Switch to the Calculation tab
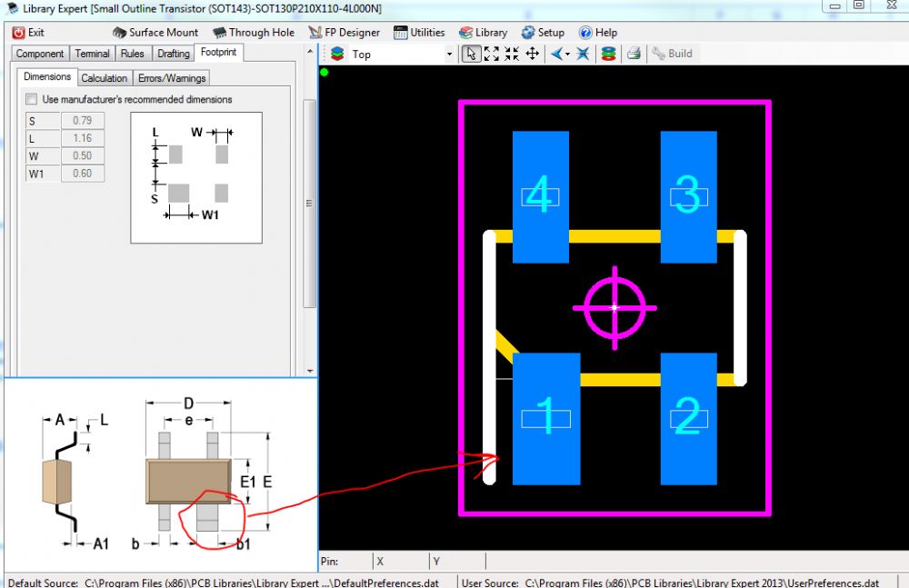Image resolution: width=909 pixels, height=588 pixels. (x=104, y=78)
